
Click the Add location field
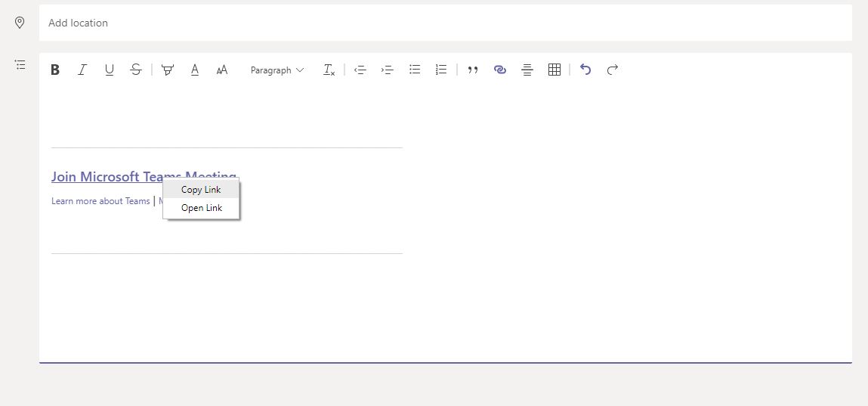(445, 23)
